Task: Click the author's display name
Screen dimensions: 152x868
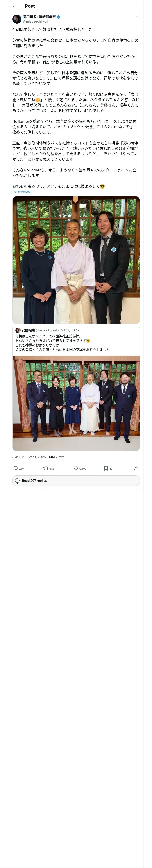Action: click(39, 17)
